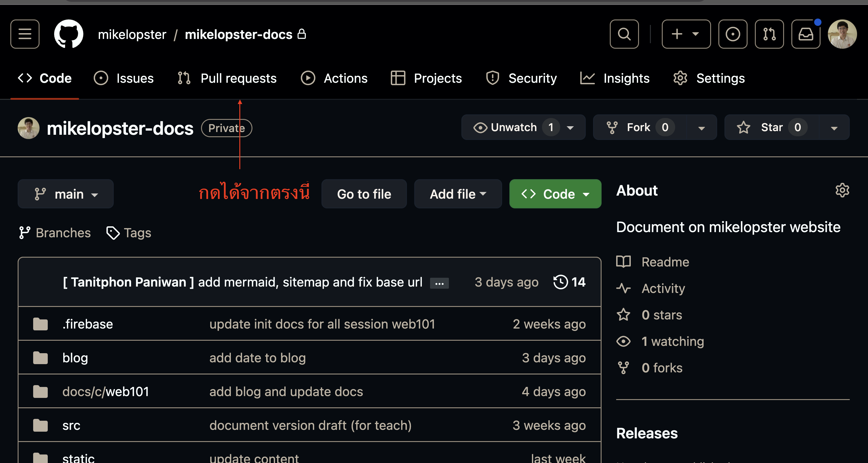Open the Activity link in About sidebar
The width and height of the screenshot is (868, 463).
point(651,288)
